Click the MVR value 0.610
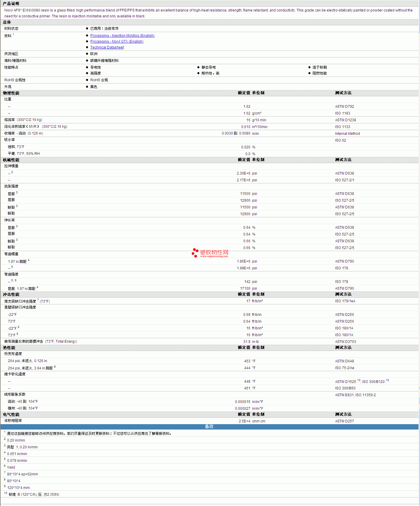Viewport: 420px width, 506px height. pyautogui.click(x=246, y=127)
